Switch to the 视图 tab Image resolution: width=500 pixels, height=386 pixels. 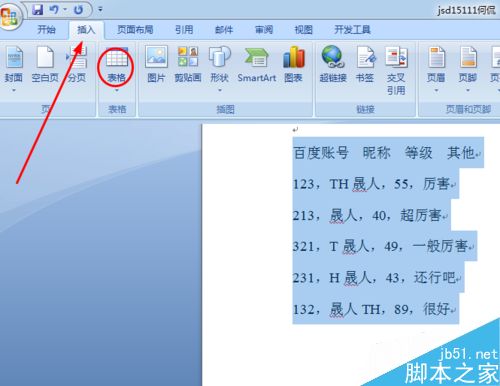click(x=303, y=30)
